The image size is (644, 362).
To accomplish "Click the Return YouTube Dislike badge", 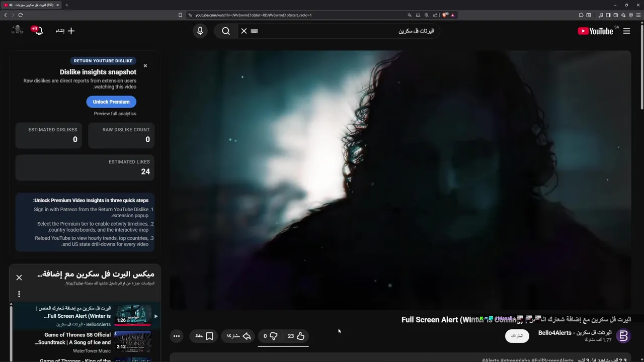I will [103, 61].
